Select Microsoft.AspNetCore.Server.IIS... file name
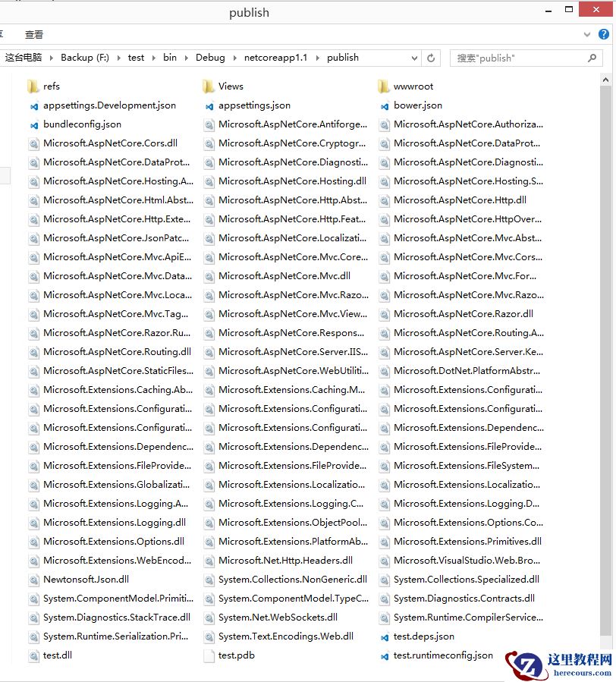Screen dimensions: 616x682 tap(293, 352)
